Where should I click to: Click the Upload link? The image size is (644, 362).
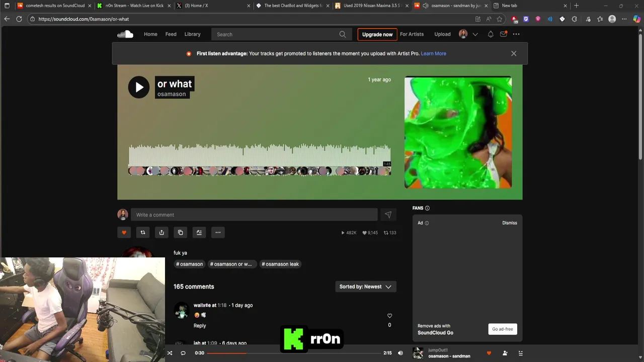[x=442, y=34]
